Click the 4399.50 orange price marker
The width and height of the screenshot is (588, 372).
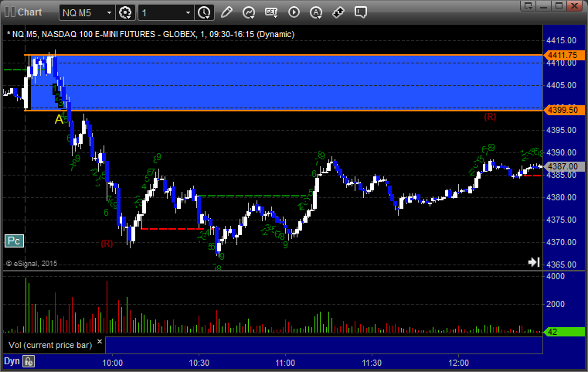point(563,110)
